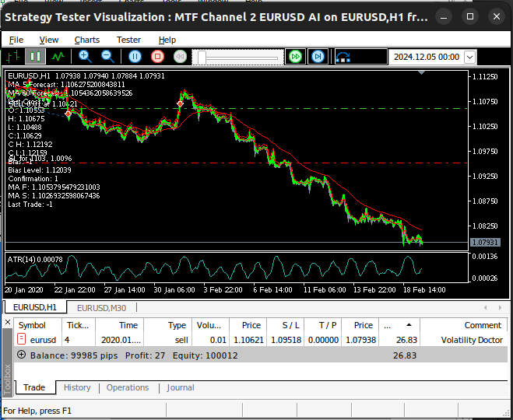
Task: Open the Operations toolbox tab
Action: click(128, 387)
